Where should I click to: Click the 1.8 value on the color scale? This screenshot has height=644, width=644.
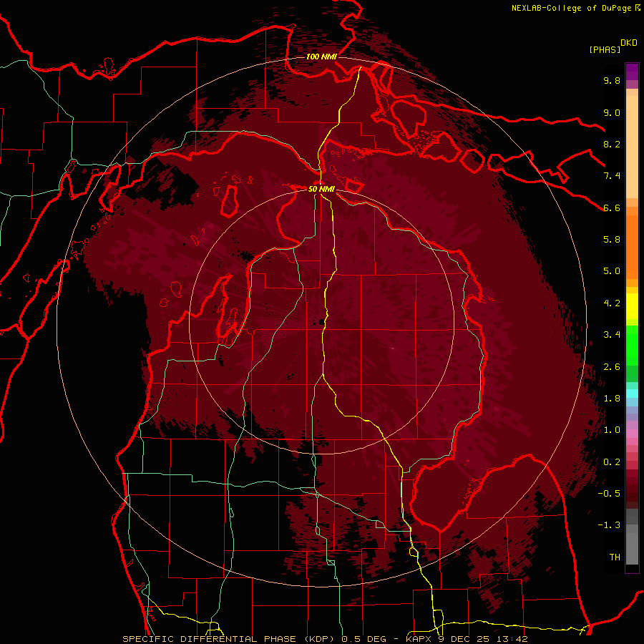point(612,399)
